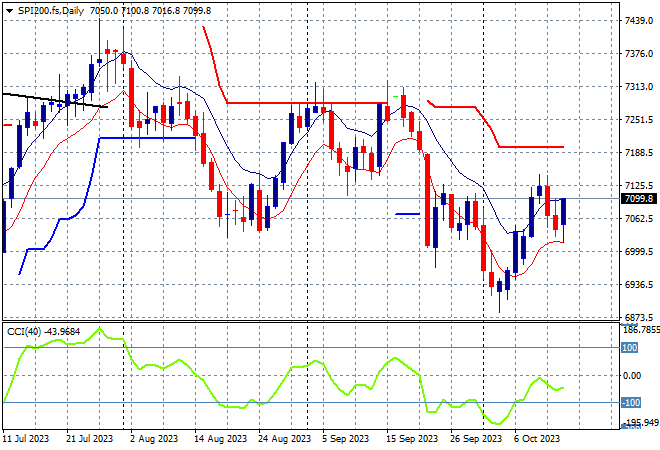Image resolution: width=660 pixels, height=450 pixels.
Task: Click the 7313.0 price axis label
Action: 639,87
